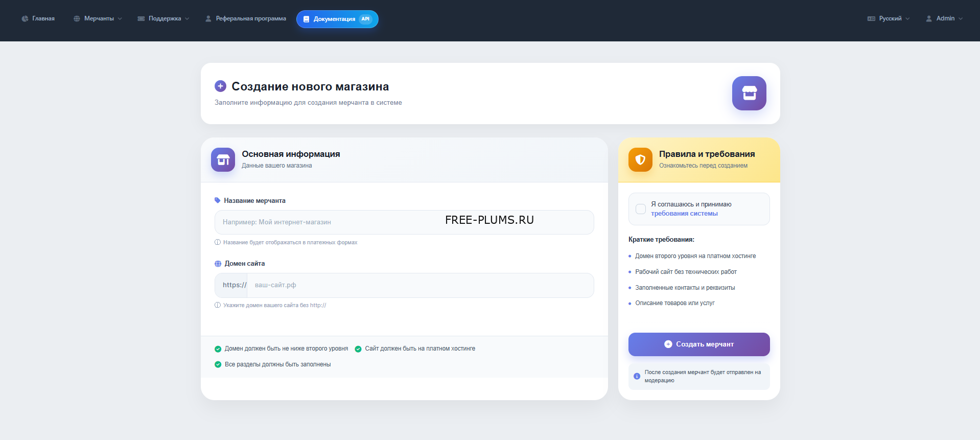Click the plus icon next to Создание нового магазина
Viewport: 980px width, 440px height.
pos(220,86)
